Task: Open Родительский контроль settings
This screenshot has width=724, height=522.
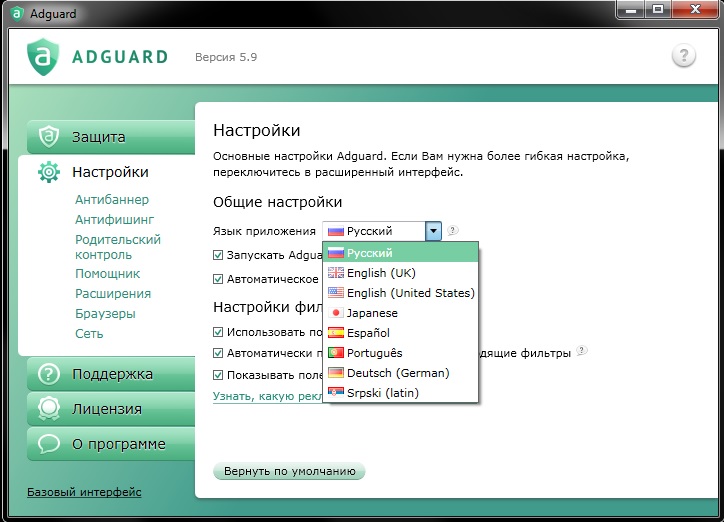Action: coord(118,247)
